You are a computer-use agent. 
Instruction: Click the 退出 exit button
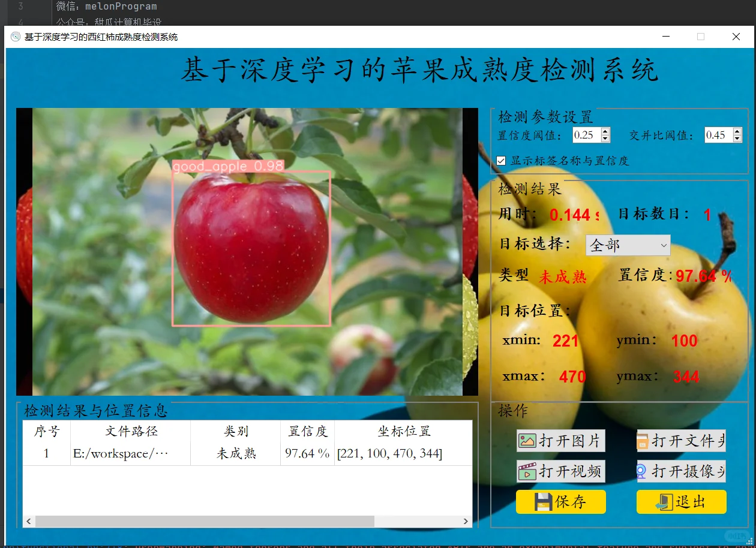pos(681,502)
